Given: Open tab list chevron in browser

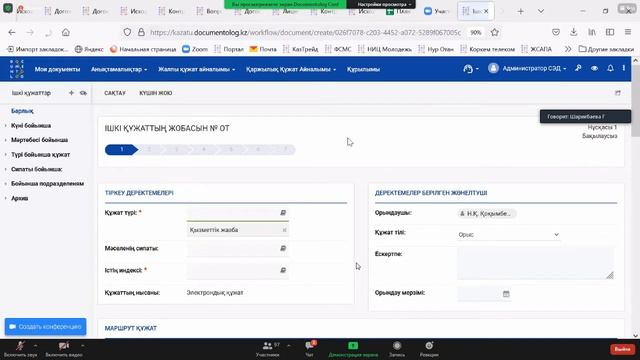Looking at the screenshot, I should tap(541, 11).
